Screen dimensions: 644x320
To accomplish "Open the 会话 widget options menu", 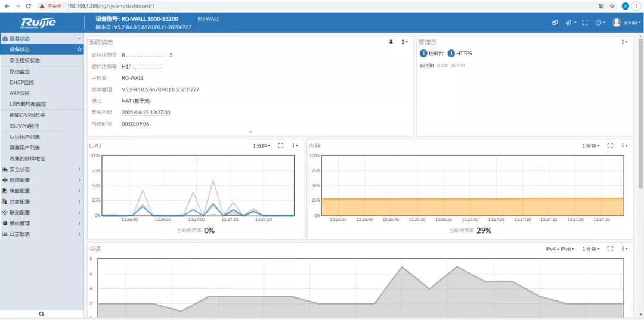I will [x=624, y=249].
